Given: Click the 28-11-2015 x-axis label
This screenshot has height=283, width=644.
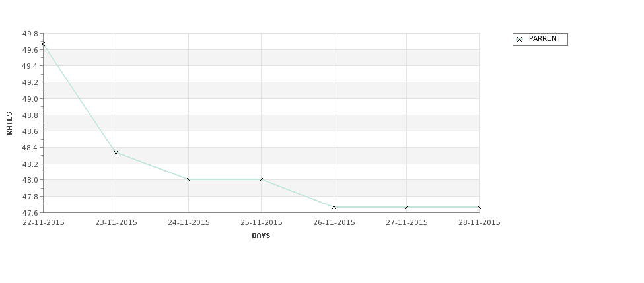Looking at the screenshot, I should click(480, 222).
